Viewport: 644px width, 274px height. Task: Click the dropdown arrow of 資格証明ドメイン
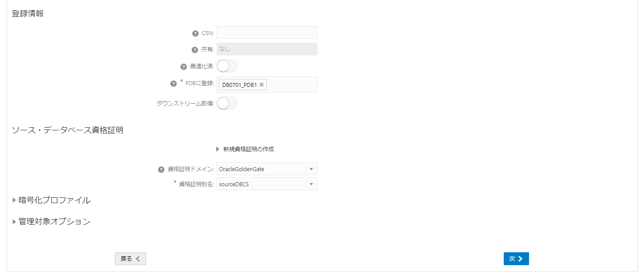[311, 169]
